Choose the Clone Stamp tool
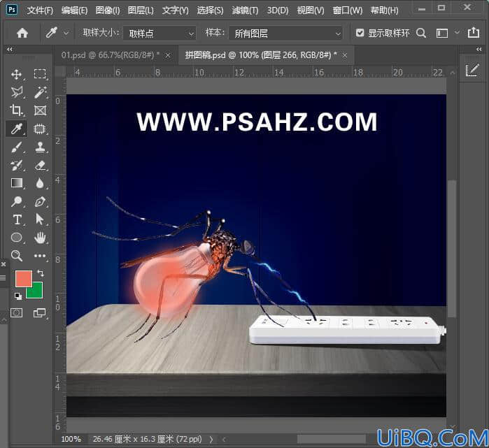The image size is (489, 448). (x=41, y=147)
